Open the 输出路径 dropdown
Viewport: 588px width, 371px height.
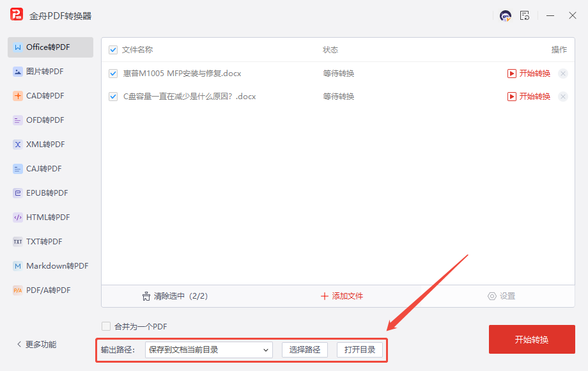(209, 350)
